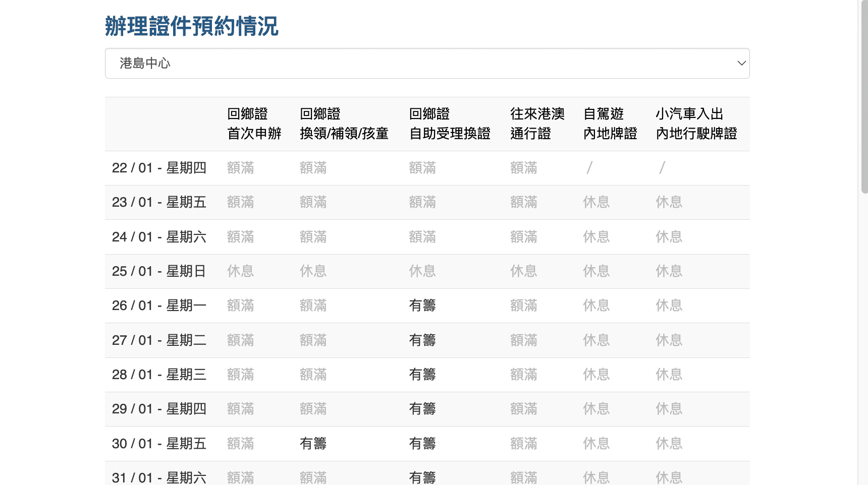Click the 小汽車入出內地行駛牌證 header
This screenshot has height=485, width=868.
coord(696,124)
